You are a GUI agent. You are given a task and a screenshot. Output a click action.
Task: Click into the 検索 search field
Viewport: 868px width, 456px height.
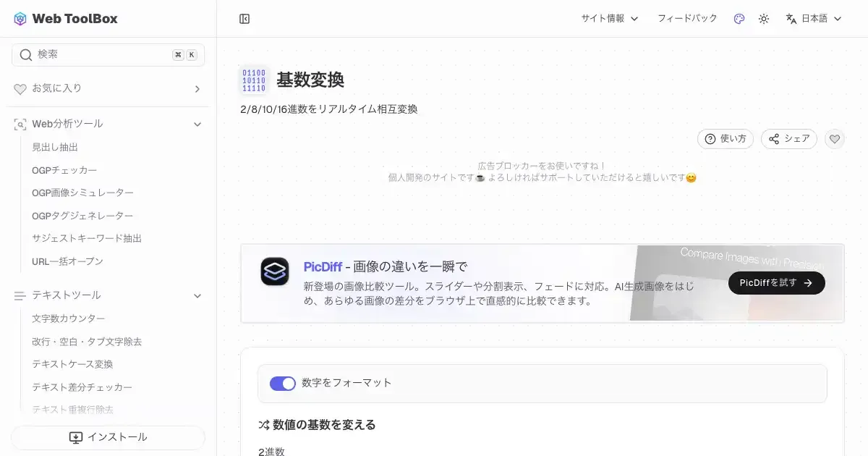click(x=101, y=55)
